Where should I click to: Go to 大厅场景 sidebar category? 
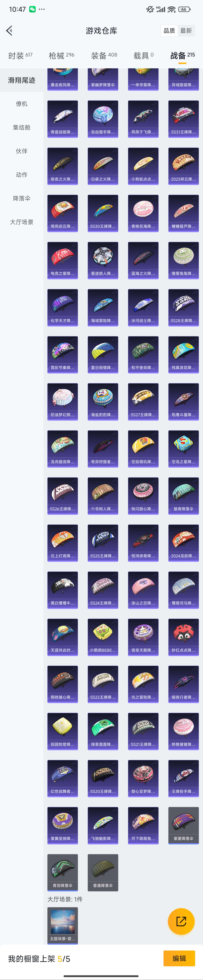click(22, 222)
